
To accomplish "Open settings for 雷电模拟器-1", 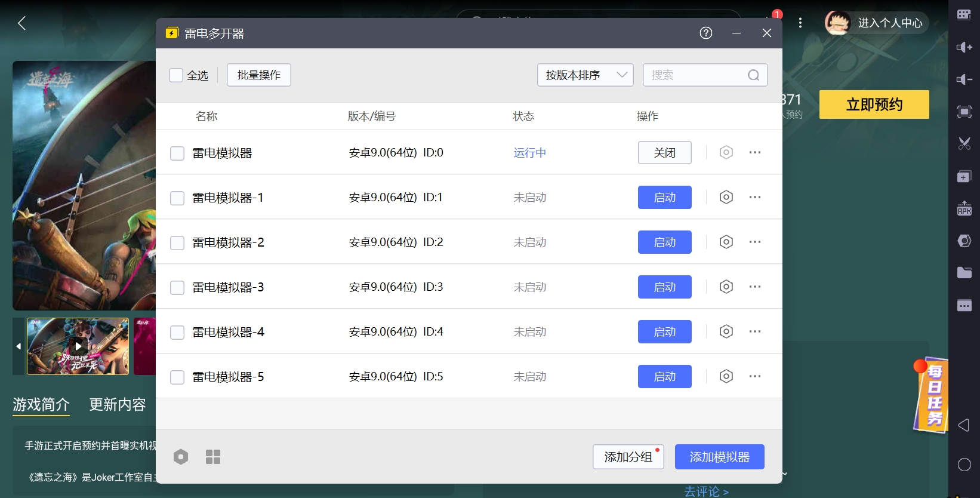I will pos(726,197).
